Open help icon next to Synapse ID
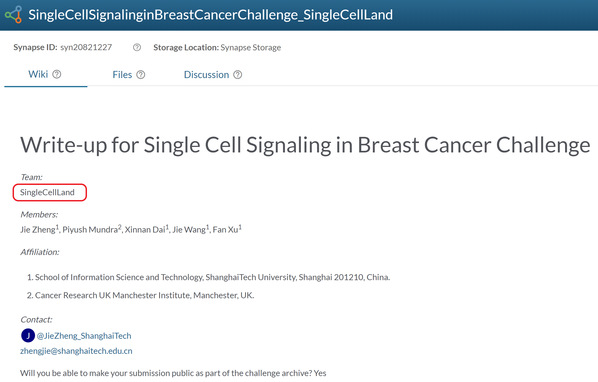The width and height of the screenshot is (598, 382). coord(137,47)
